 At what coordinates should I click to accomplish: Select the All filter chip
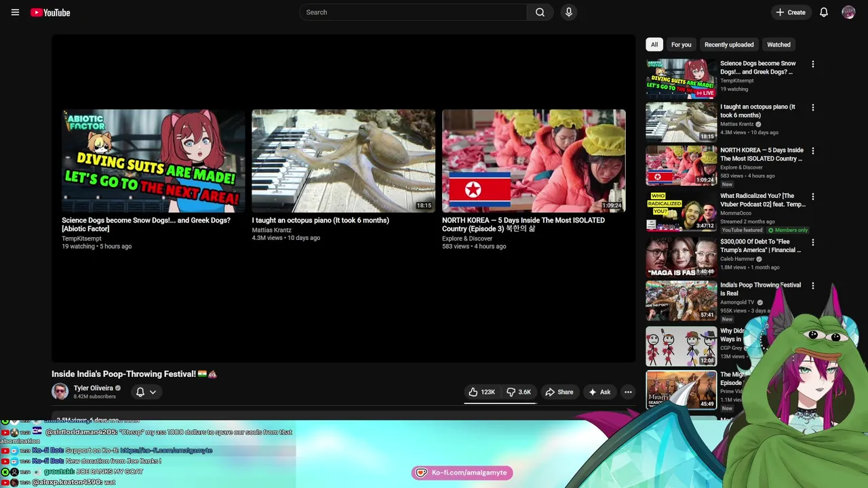(654, 45)
